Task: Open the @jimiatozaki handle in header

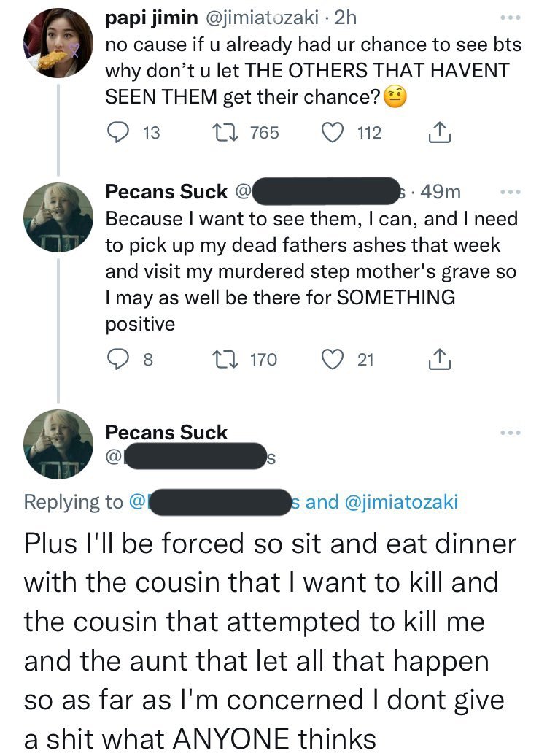Action: (262, 18)
